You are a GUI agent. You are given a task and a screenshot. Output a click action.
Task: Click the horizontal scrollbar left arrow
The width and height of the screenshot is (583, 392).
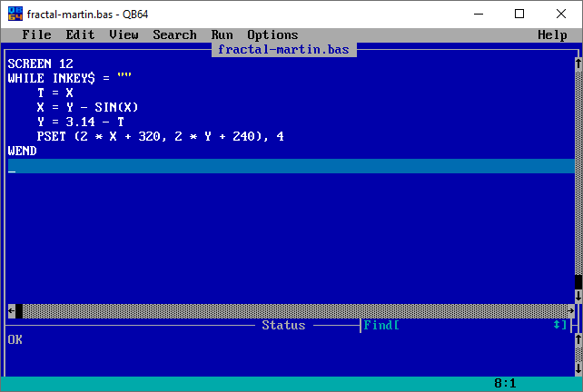click(11, 310)
